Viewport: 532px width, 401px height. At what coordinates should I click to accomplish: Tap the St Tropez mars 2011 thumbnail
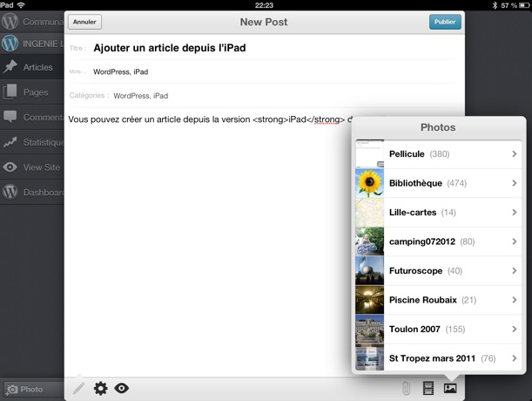369,358
